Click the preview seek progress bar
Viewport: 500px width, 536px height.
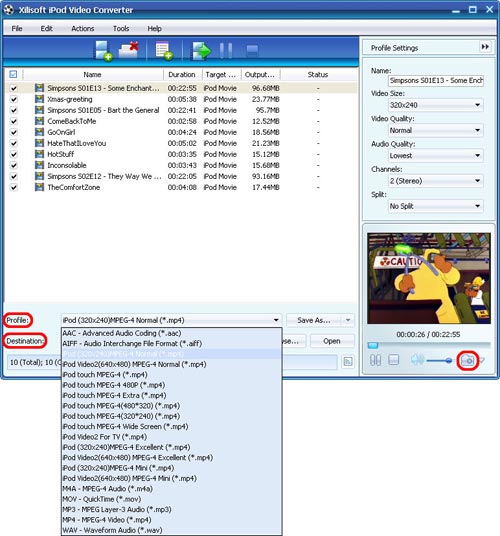pos(429,345)
